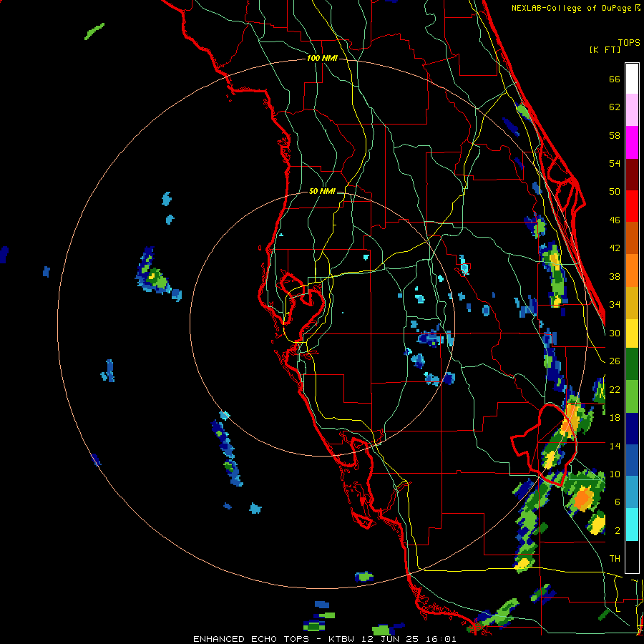Viewport: 644px width, 644px height.
Task: Click the legend value 42
Action: click(615, 248)
